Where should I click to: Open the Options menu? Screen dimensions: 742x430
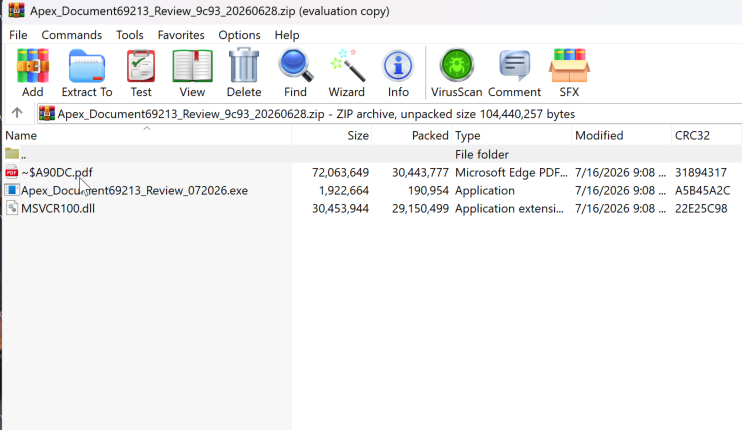pos(239,35)
